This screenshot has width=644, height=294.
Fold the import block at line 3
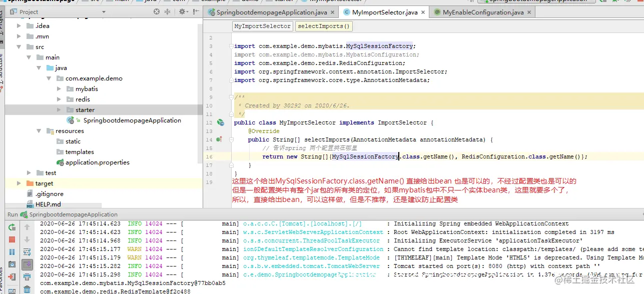click(232, 46)
